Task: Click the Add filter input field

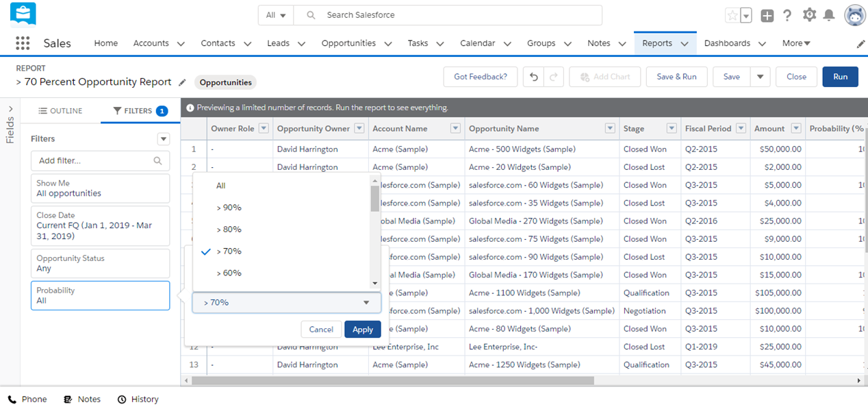Action: [100, 160]
